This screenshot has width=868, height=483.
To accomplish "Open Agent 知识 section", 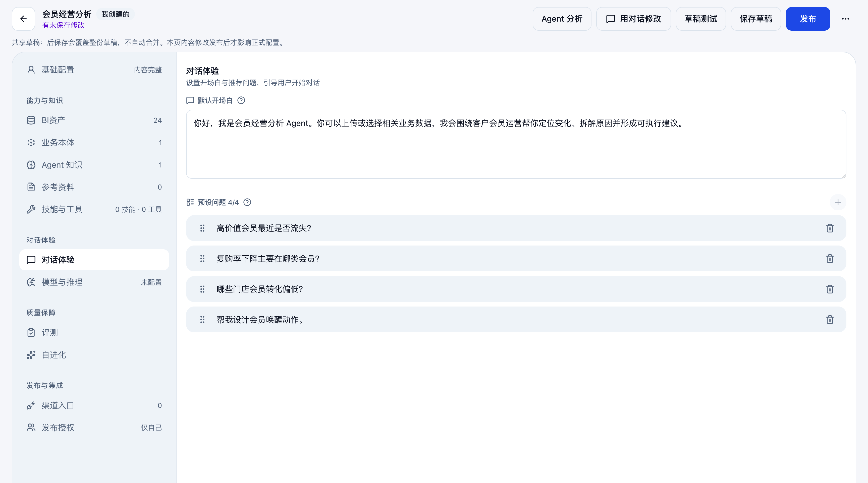I will coord(94,165).
